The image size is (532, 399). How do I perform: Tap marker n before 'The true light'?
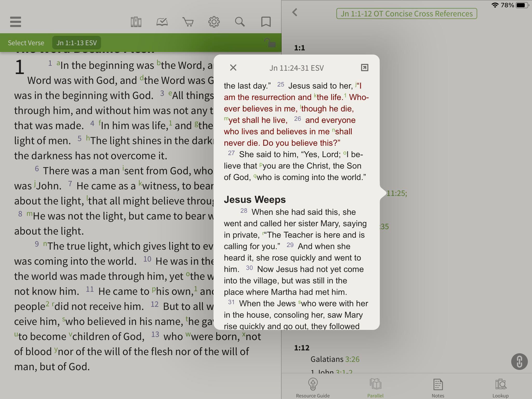tap(45, 244)
